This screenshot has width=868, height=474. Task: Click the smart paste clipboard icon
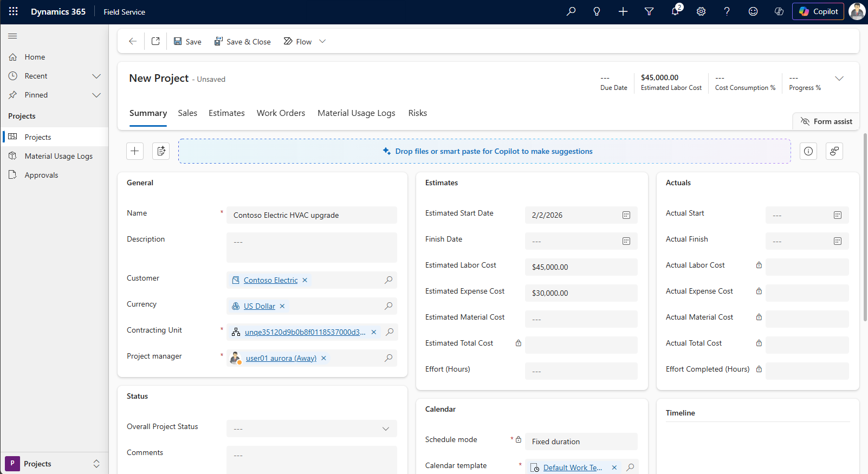pyautogui.click(x=161, y=151)
